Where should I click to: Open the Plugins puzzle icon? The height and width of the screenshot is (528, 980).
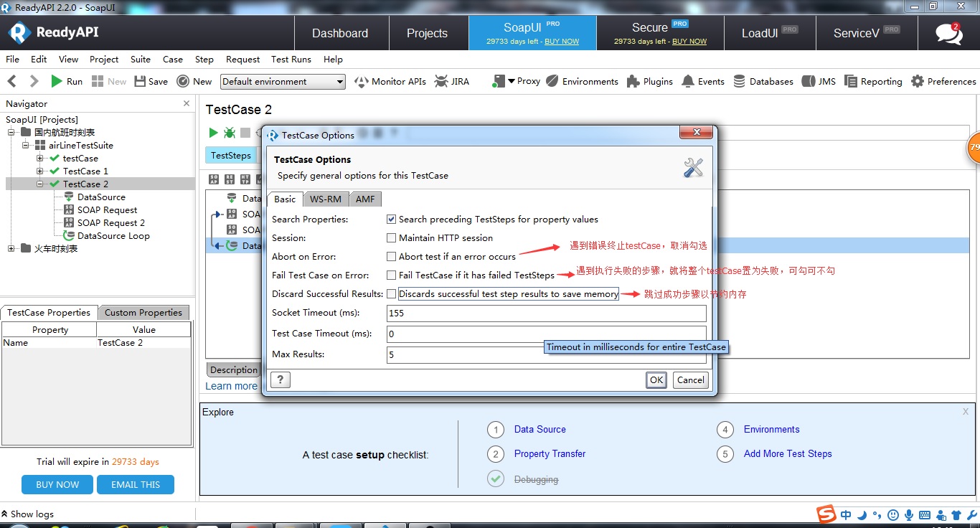(633, 82)
